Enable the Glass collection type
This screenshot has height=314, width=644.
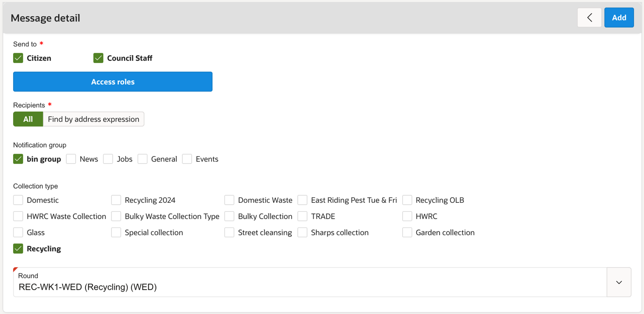[x=18, y=232]
